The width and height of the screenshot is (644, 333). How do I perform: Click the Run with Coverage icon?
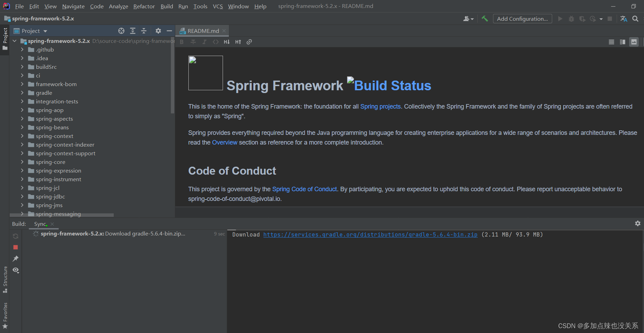582,19
